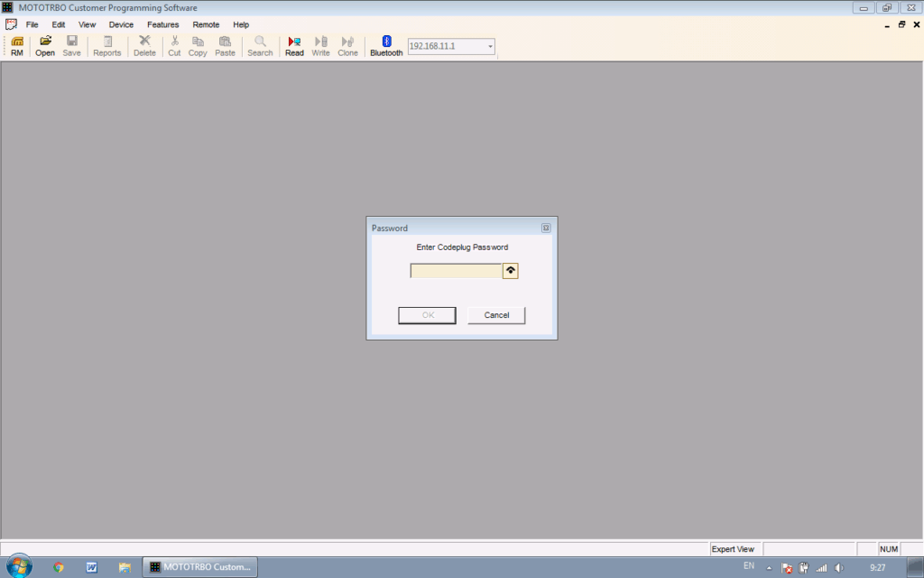Click the Reports toolbar icon
The width and height of the screenshot is (924, 578).
(107, 46)
